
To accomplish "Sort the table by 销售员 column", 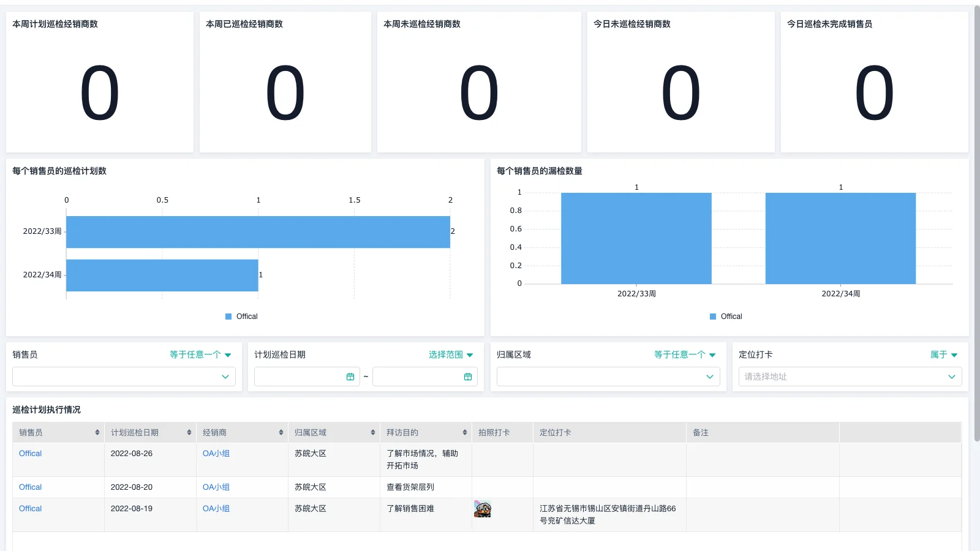I will (98, 432).
